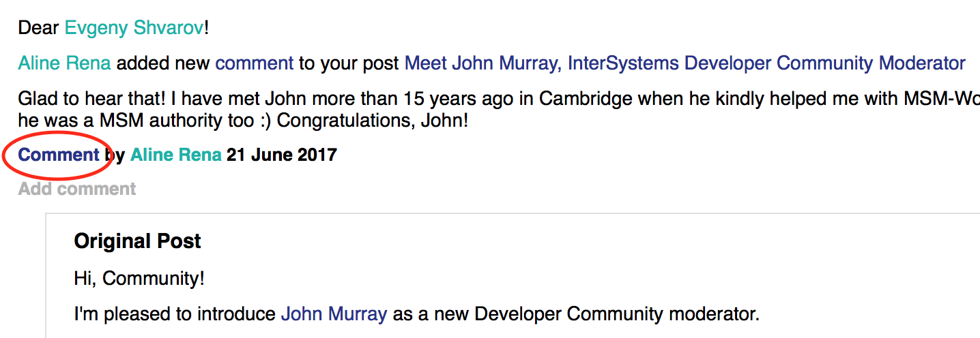The image size is (980, 338).
Task: Follow the lowercase 'comment' link
Action: pyautogui.click(x=254, y=63)
